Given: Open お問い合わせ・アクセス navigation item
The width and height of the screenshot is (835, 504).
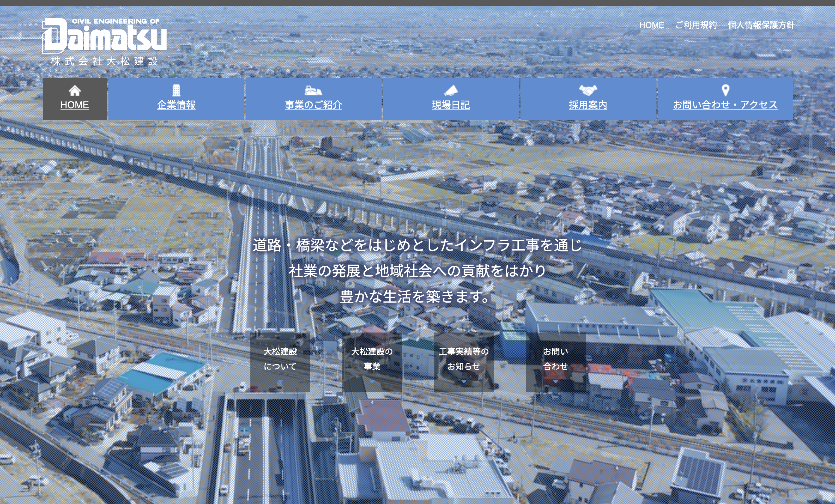Looking at the screenshot, I should pos(725,98).
